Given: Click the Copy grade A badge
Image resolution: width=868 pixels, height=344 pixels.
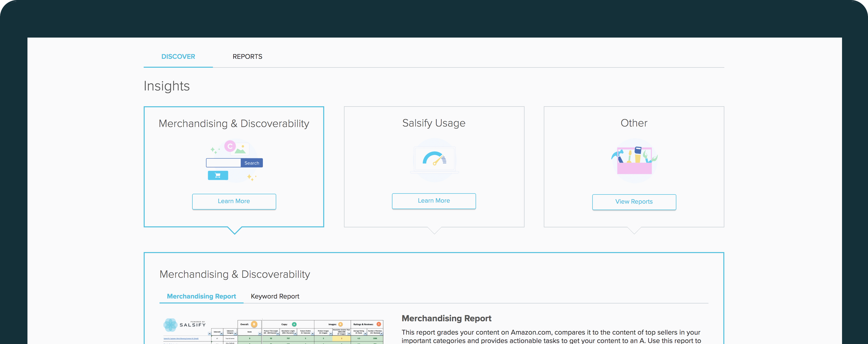Looking at the screenshot, I should point(294,324).
